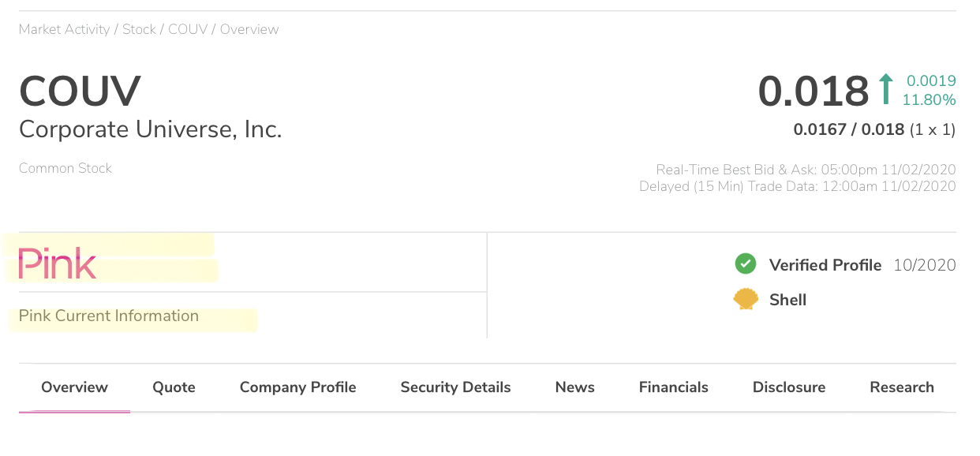Click the 0.018 last price value
This screenshot has height=456, width=980.
click(813, 91)
